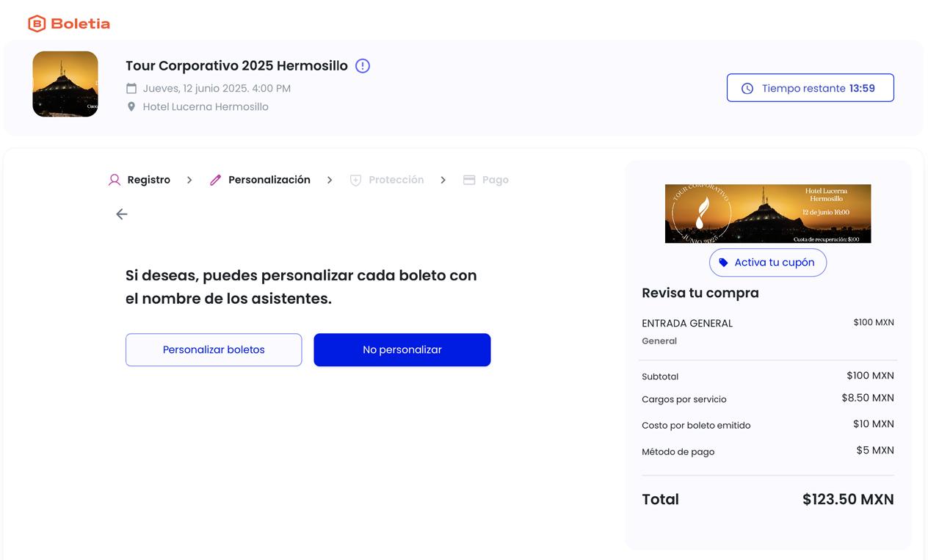Click the event thumbnail image in header

tap(65, 84)
